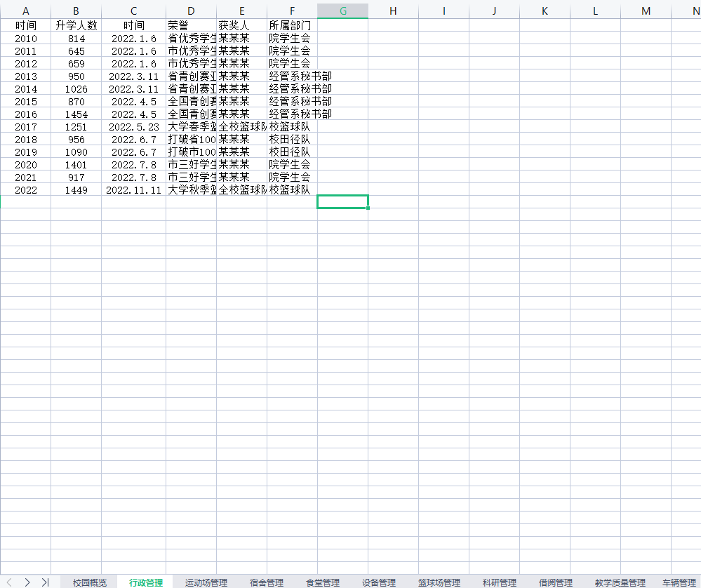
Task: Select column E header
Action: (241, 11)
